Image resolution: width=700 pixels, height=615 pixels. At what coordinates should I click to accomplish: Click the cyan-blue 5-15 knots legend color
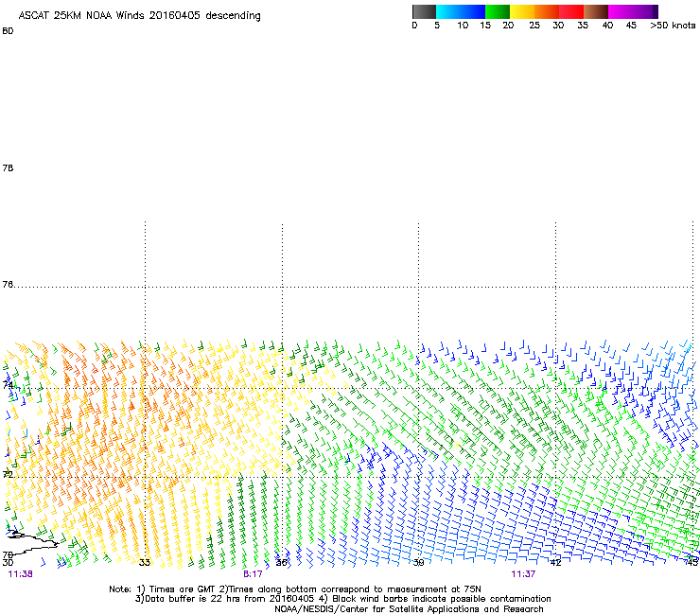[461, 11]
